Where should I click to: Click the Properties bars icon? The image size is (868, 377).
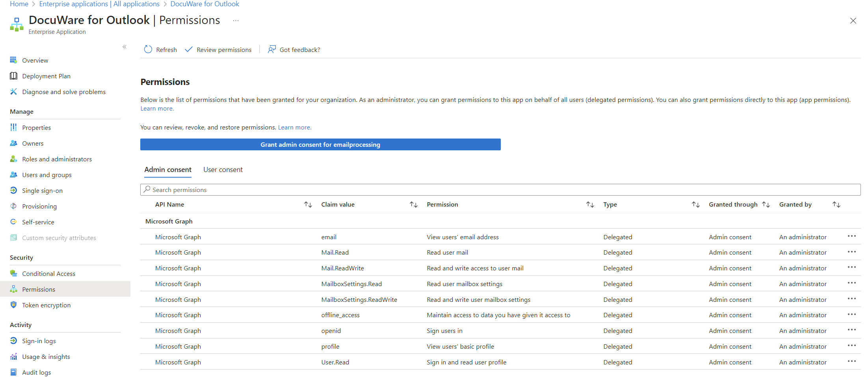click(x=13, y=127)
